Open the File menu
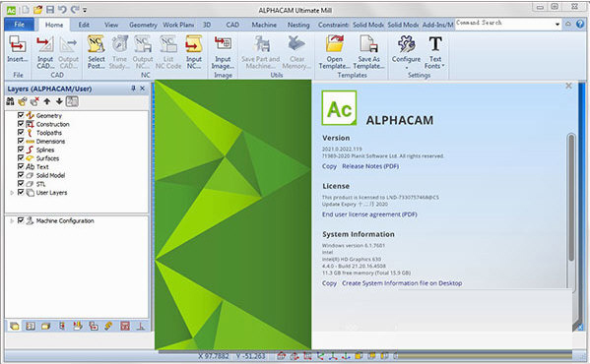590x364 pixels. [19, 25]
